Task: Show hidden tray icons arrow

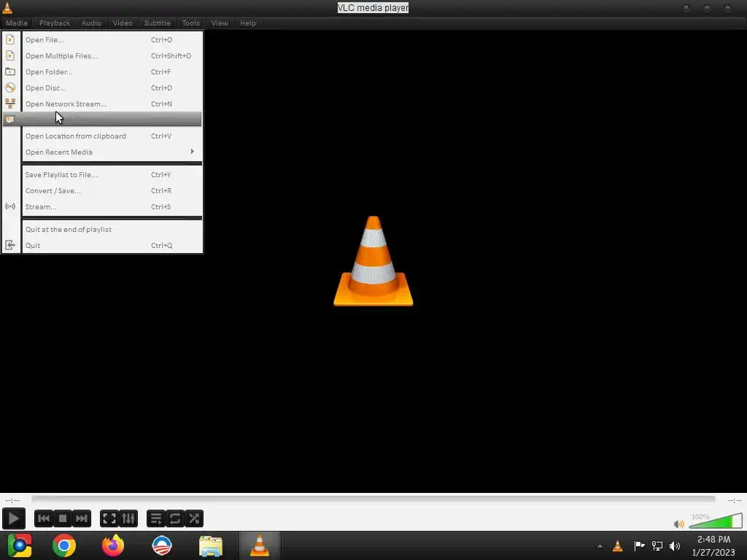Action: click(x=600, y=546)
